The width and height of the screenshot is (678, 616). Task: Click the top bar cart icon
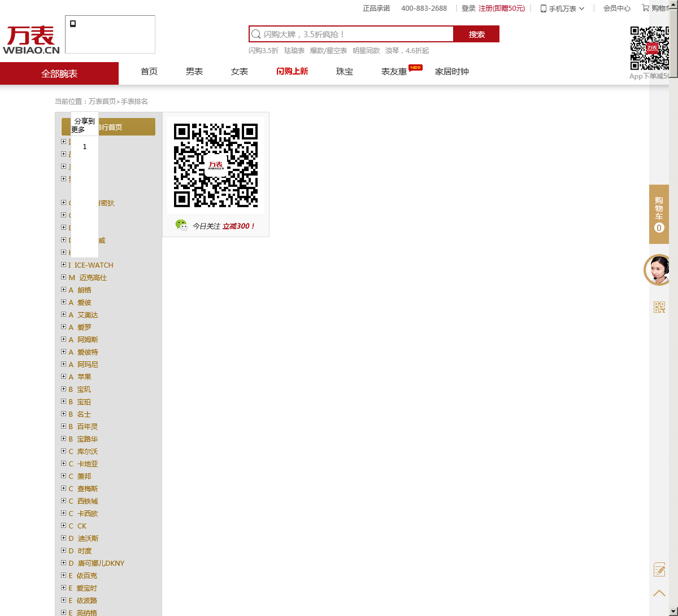645,8
